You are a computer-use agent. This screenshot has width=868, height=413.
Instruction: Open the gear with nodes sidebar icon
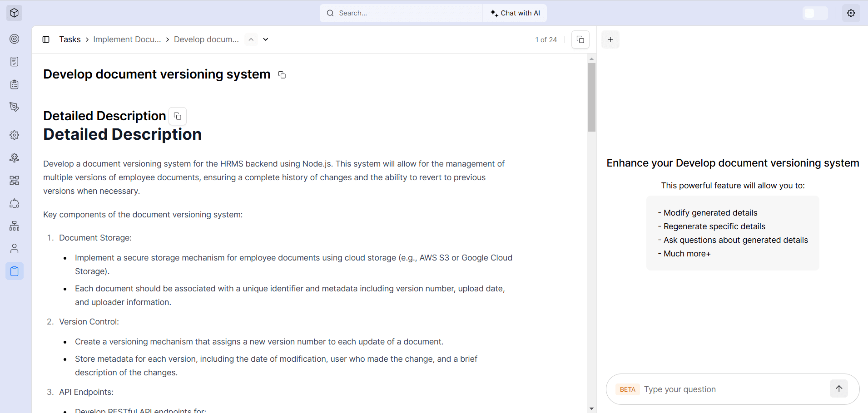coord(15,158)
